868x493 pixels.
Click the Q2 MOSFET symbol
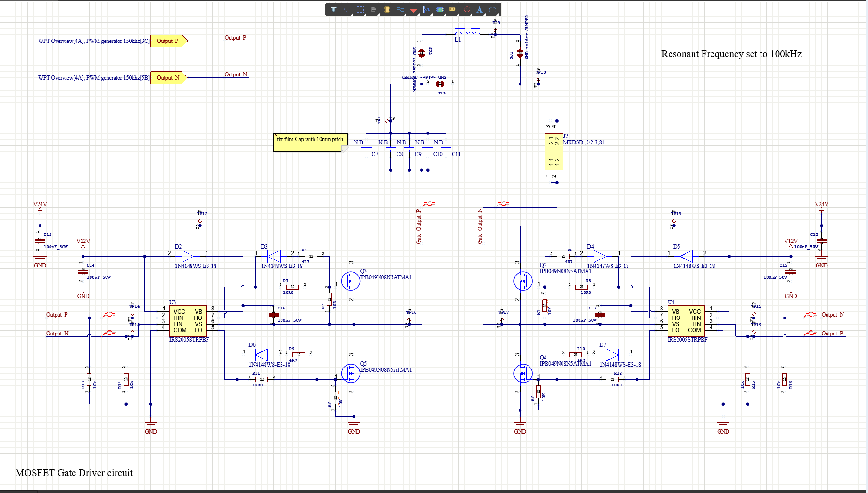[x=522, y=281]
